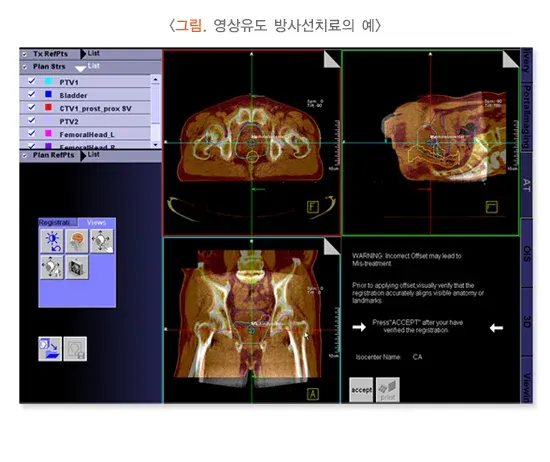Select the CTV1_prost_prox SV row label
The height and width of the screenshot is (462, 550).
[95, 109]
